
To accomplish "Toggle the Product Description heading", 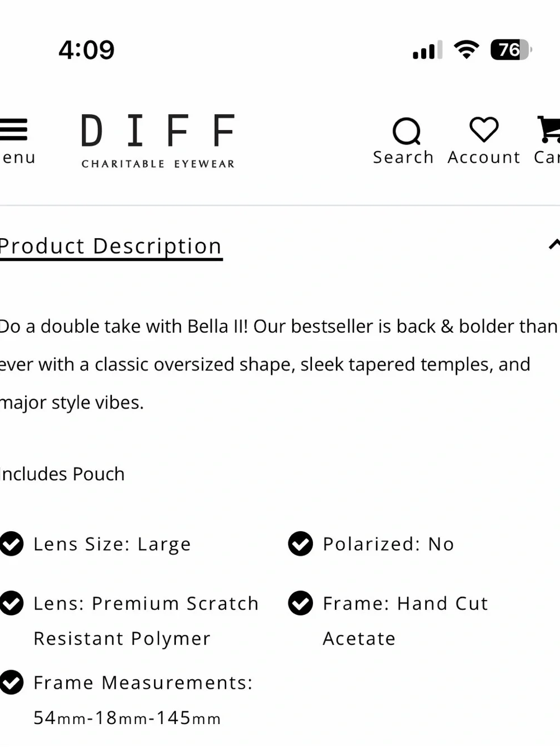I will pos(111,247).
